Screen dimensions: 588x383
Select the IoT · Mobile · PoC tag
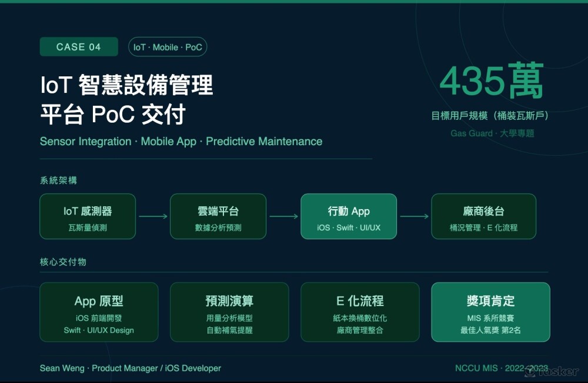tap(168, 47)
